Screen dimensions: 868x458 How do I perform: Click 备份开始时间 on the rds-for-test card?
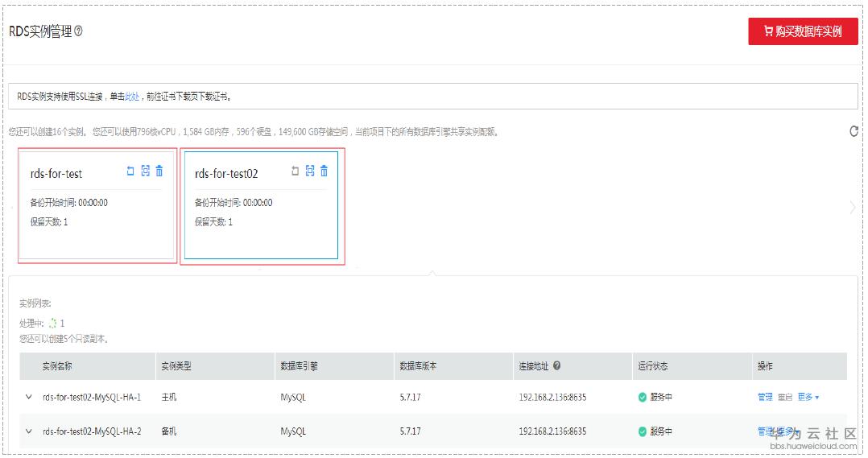68,203
